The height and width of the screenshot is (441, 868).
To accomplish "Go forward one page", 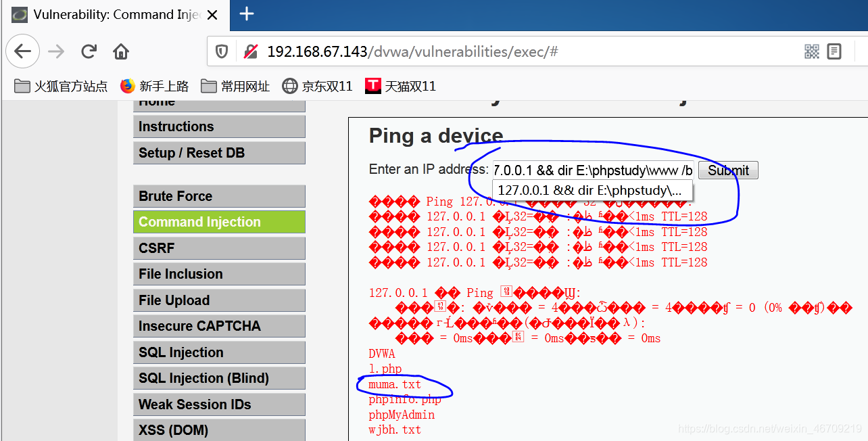I will tap(56, 51).
